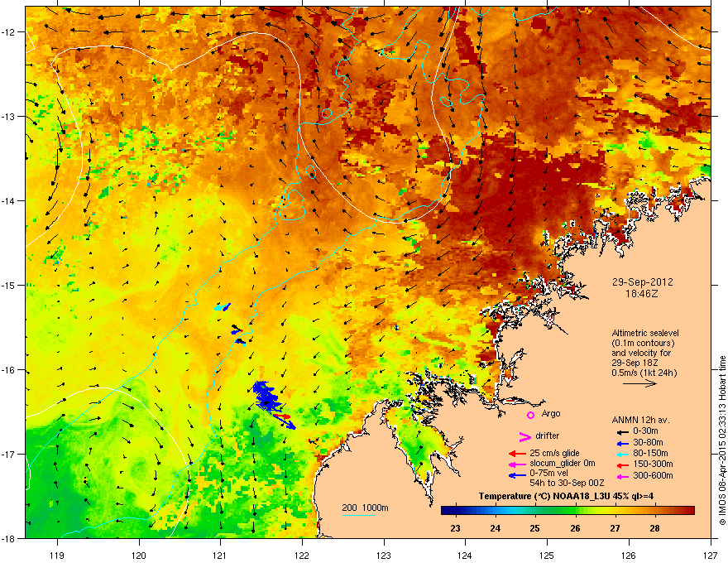This screenshot has height=563, width=728.
Task: Click the vertical IMOS copyright timestamp text
Action: click(x=722, y=440)
